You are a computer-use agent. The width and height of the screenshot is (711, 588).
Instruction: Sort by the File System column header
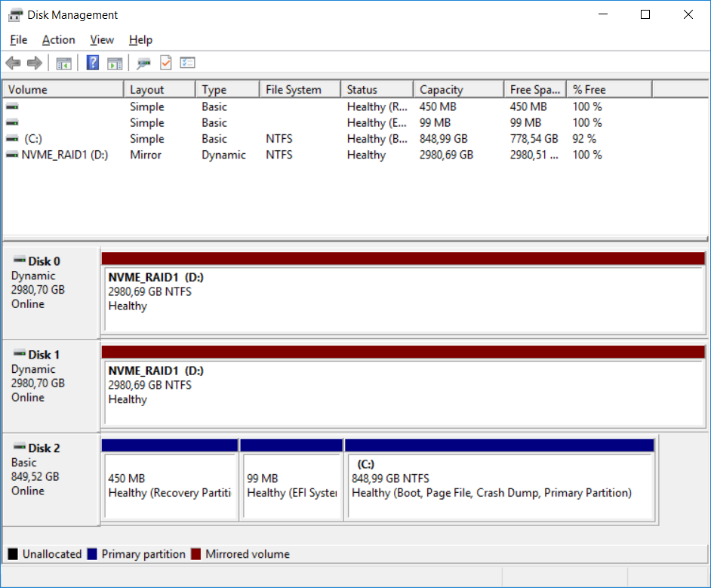300,89
